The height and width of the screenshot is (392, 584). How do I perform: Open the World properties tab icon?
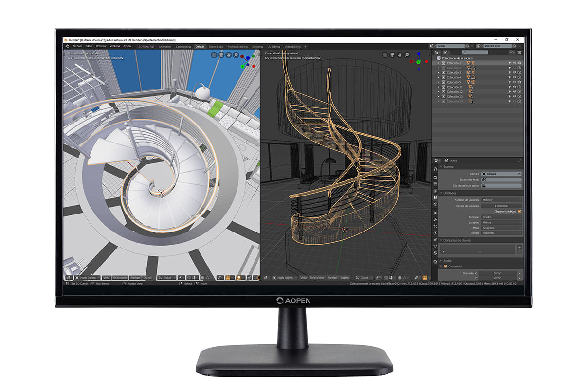coord(436,205)
